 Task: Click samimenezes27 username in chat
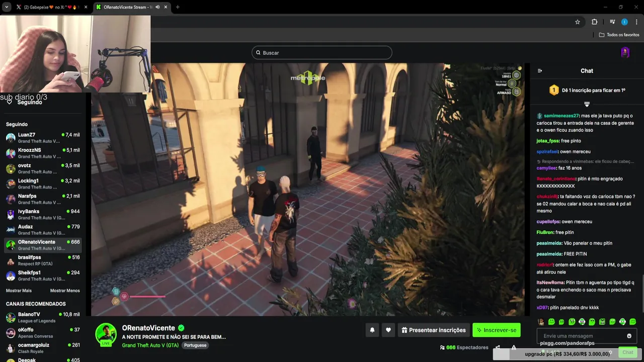(561, 116)
